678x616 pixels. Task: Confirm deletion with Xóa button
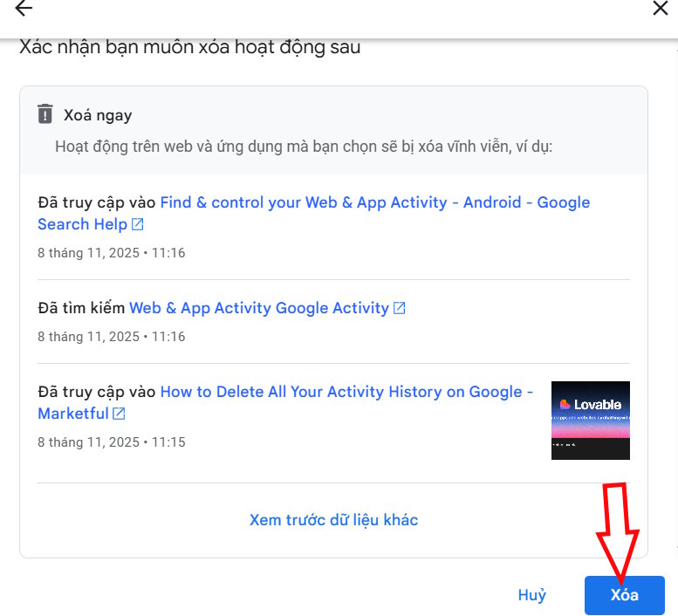[x=625, y=595]
